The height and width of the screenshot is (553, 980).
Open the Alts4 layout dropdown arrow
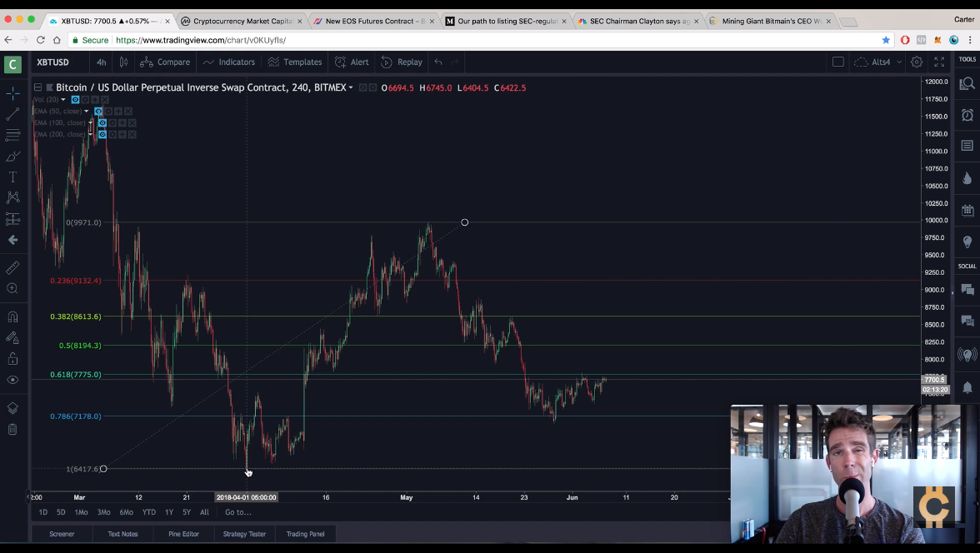tap(898, 62)
